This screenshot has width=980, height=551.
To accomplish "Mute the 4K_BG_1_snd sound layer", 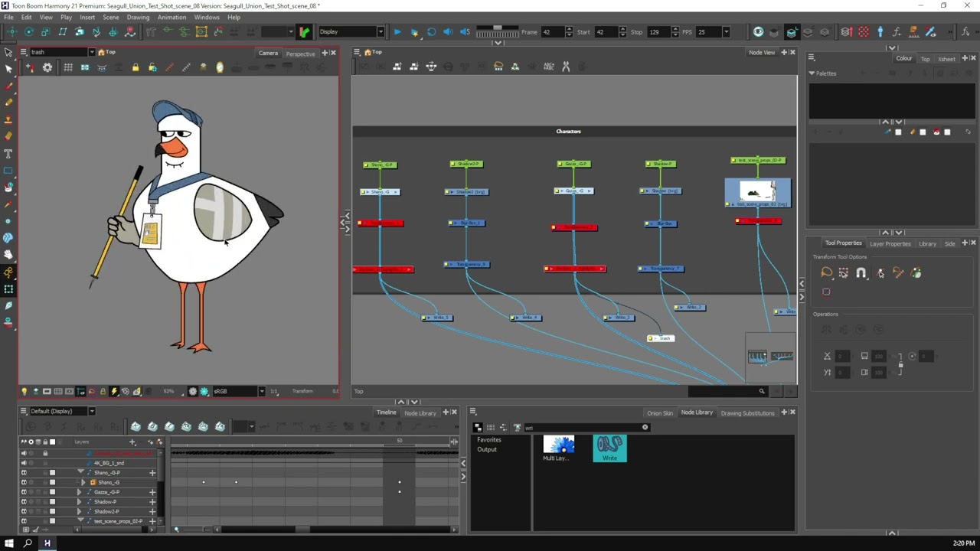I will point(24,463).
